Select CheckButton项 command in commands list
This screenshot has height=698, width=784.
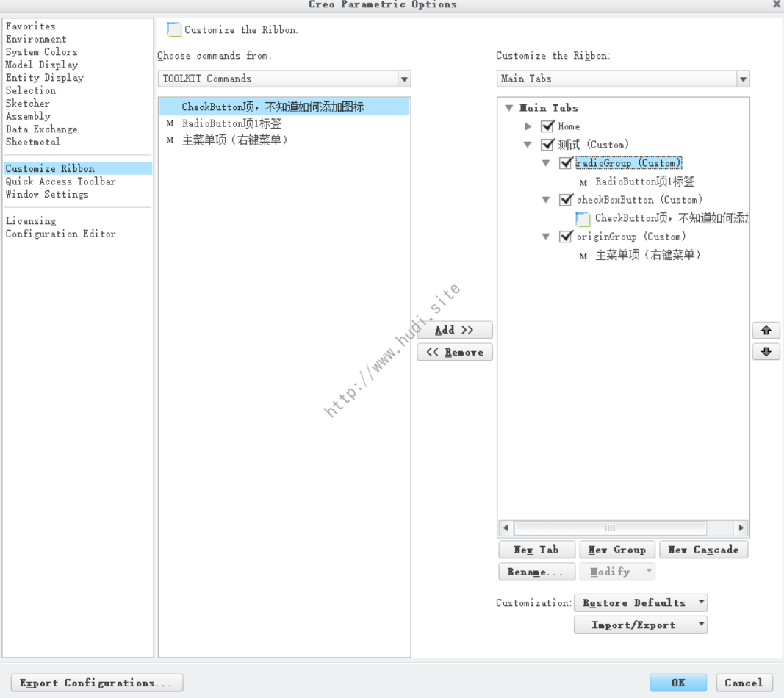pos(284,107)
